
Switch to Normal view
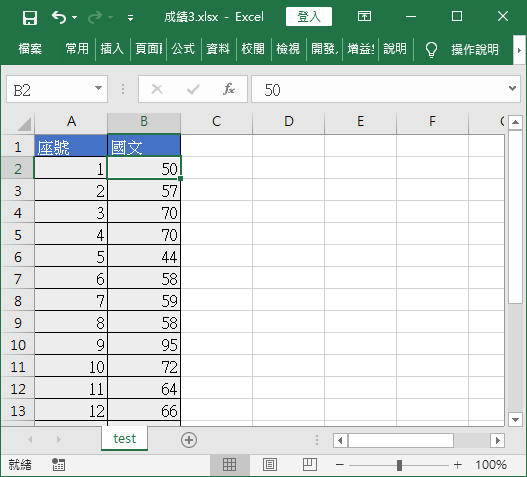[x=230, y=465]
